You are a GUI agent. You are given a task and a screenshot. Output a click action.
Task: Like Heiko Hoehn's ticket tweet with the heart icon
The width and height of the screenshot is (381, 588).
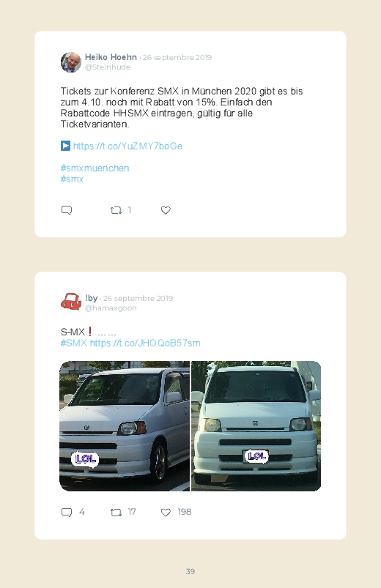coord(166,210)
